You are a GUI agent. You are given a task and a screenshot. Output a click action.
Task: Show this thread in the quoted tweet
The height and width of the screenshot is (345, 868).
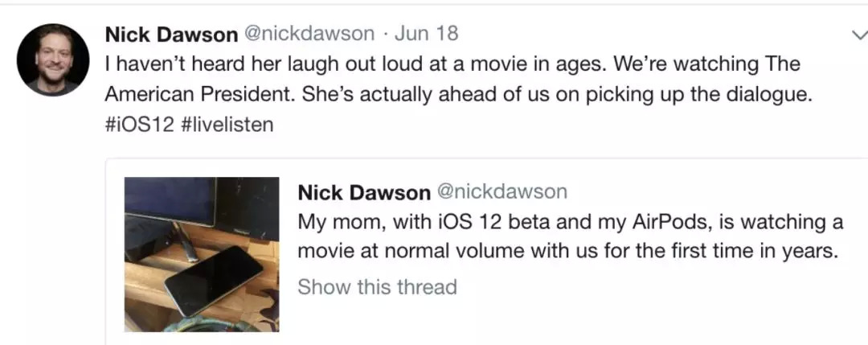[377, 286]
